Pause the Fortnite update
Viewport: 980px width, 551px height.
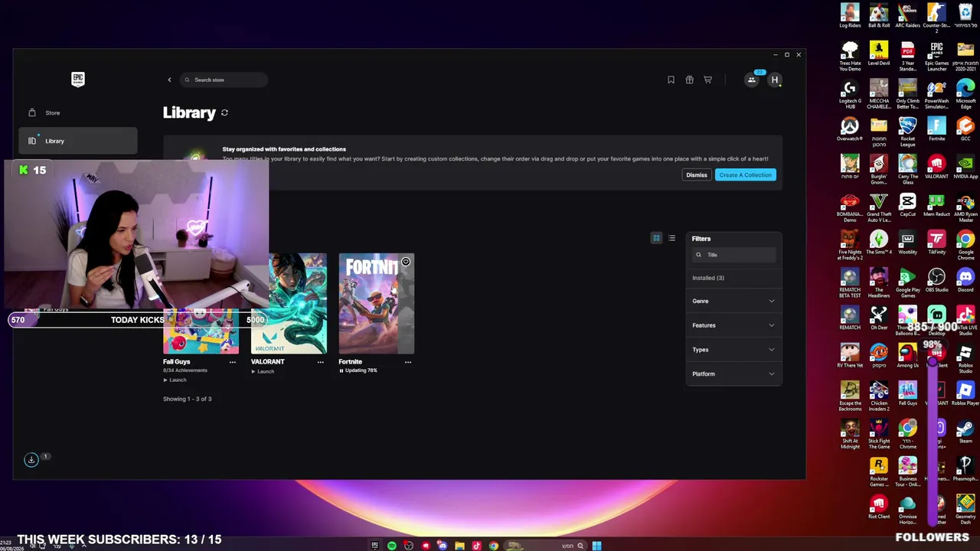pos(341,370)
